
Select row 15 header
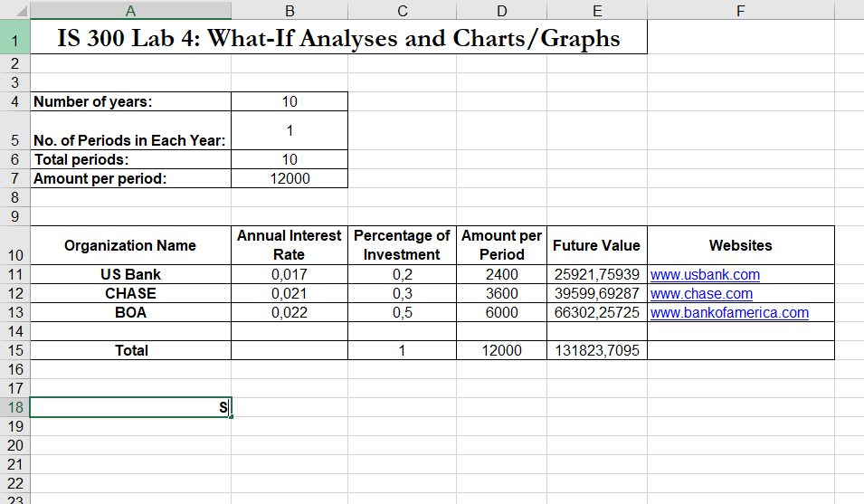point(14,350)
